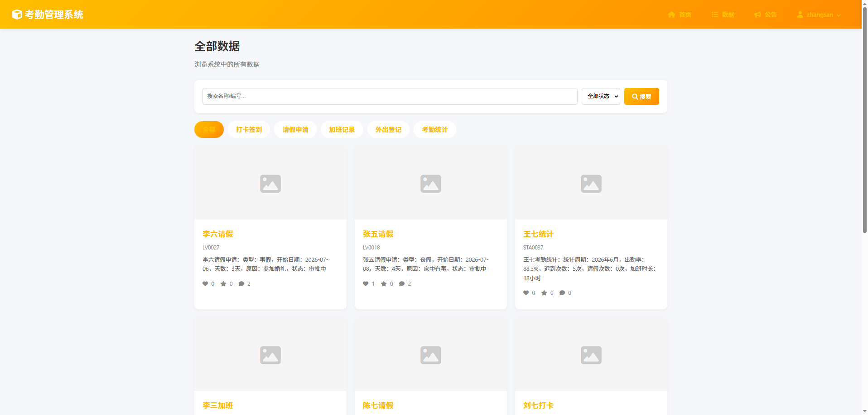This screenshot has height=415, width=868.
Task: Click the comment icon on 张五请假 card
Action: [402, 284]
